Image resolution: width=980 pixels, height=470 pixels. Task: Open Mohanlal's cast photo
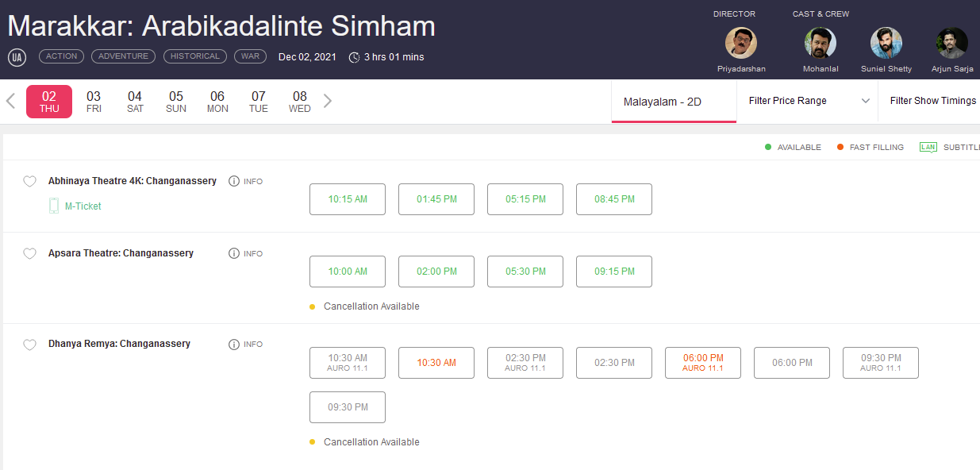[820, 43]
